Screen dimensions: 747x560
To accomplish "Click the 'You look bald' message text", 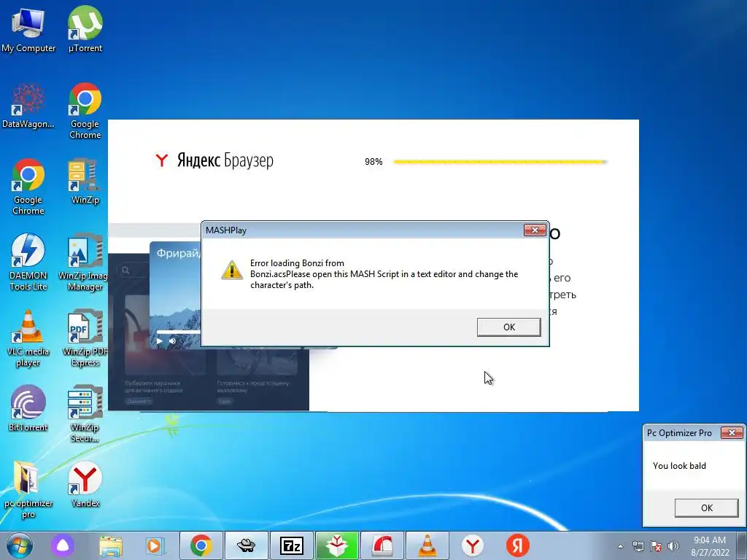I will (679, 466).
